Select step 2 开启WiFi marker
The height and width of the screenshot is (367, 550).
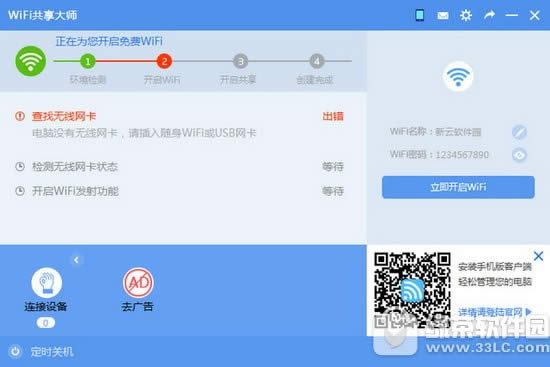pyautogui.click(x=164, y=61)
